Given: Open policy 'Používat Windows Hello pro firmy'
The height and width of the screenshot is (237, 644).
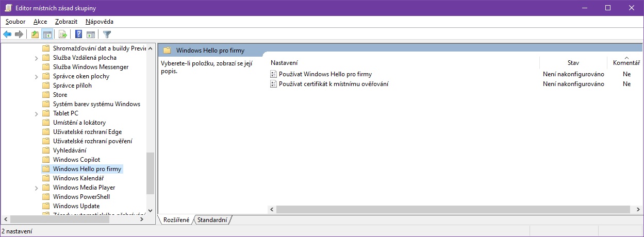Looking at the screenshot, I should pyautogui.click(x=325, y=74).
